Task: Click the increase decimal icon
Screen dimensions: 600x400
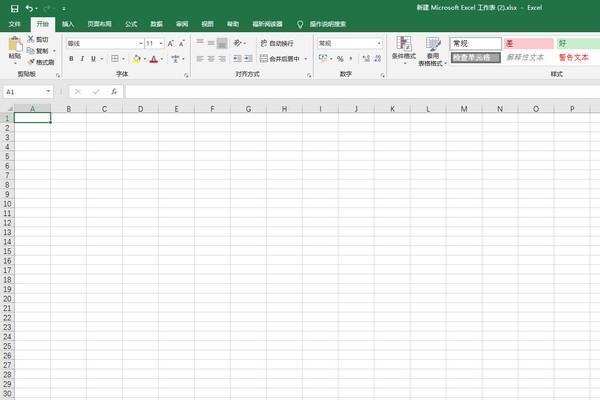Action: (x=366, y=59)
